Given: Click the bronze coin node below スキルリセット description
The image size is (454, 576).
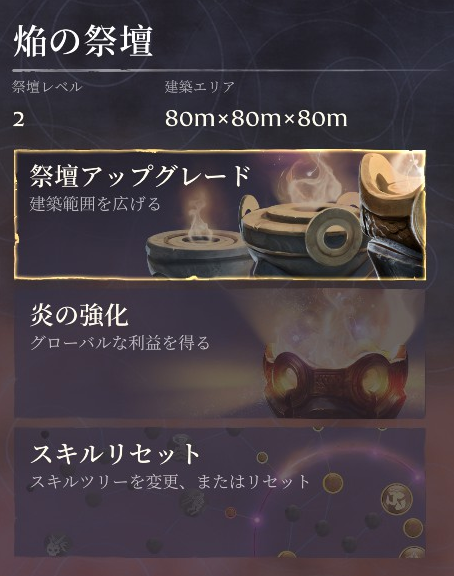Looking at the screenshot, I should [x=333, y=483].
